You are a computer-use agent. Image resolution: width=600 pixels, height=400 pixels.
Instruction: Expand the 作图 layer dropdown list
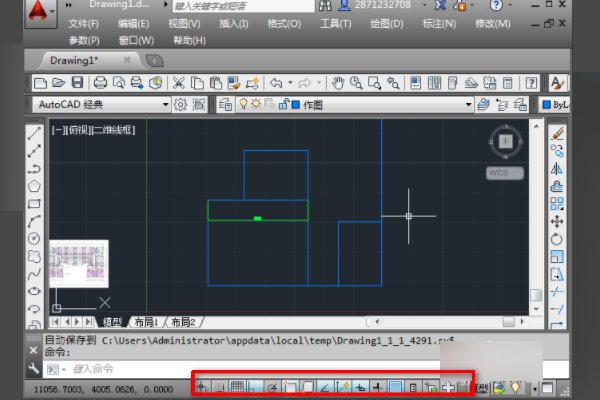point(467,104)
